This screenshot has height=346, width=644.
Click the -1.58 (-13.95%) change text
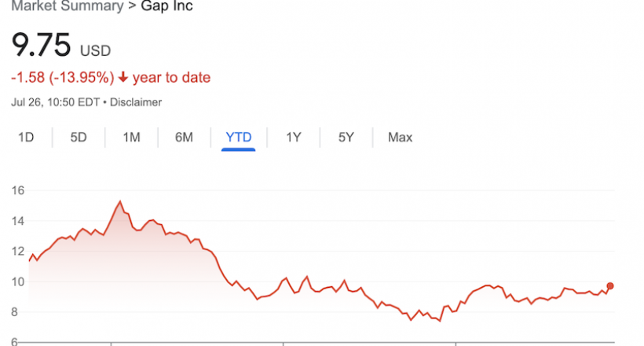pos(62,77)
